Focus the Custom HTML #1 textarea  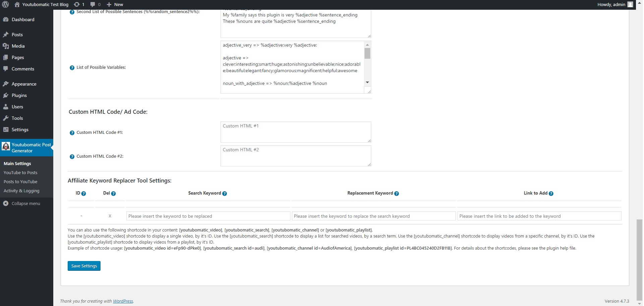(x=296, y=132)
